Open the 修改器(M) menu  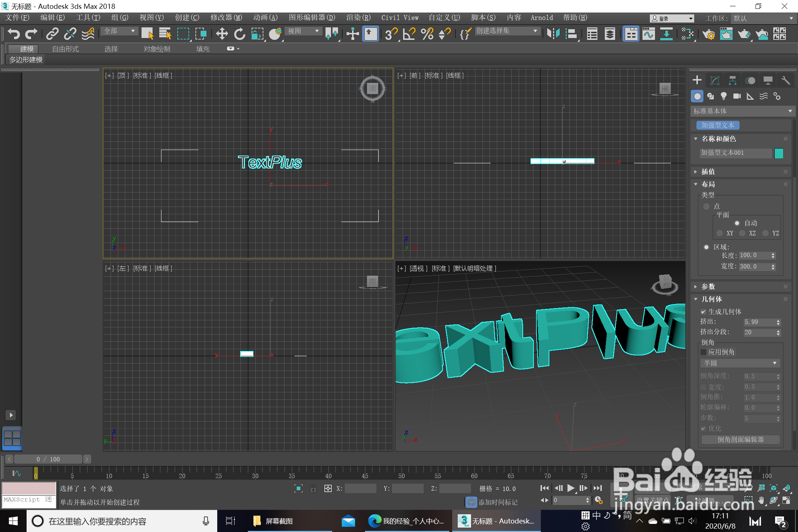[226, 18]
